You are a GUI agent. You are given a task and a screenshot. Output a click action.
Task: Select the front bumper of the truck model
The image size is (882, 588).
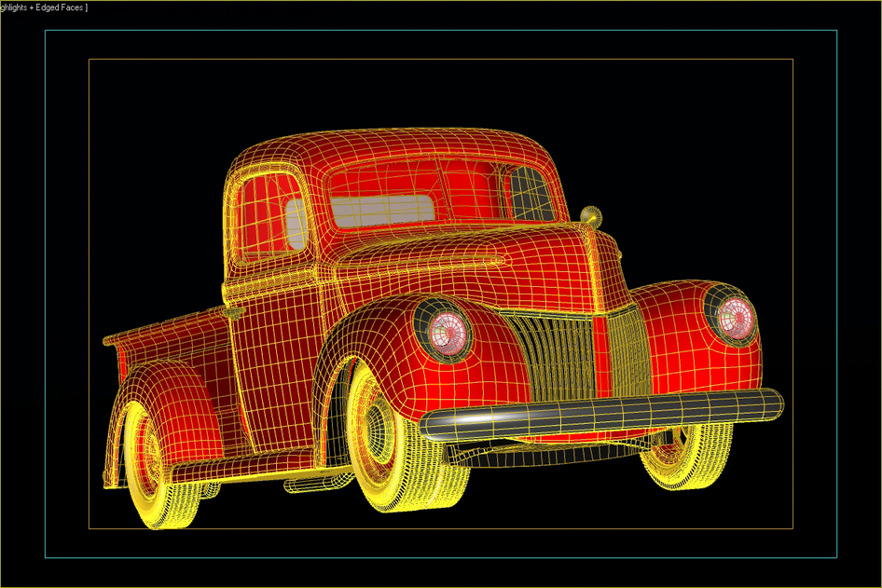pyautogui.click(x=601, y=416)
